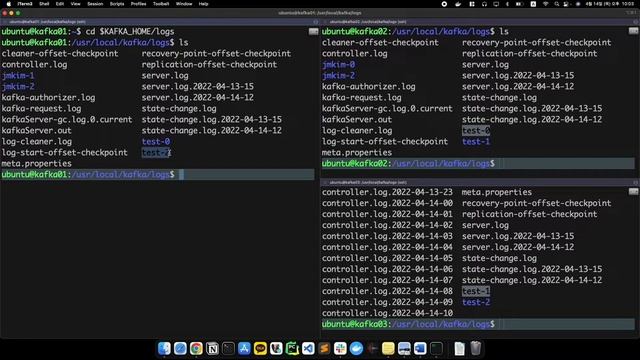Screen dimensions: 640x360
Task: Click the battery status icon in menu bar
Action: [519, 4]
